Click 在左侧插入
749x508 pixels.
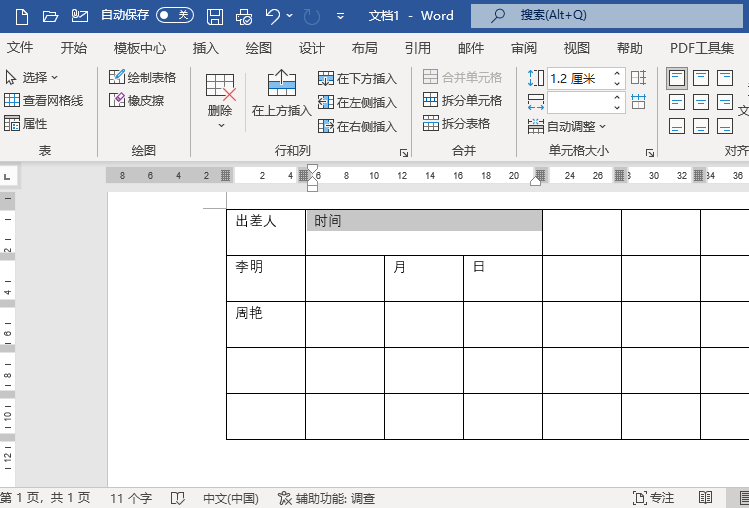coord(357,102)
